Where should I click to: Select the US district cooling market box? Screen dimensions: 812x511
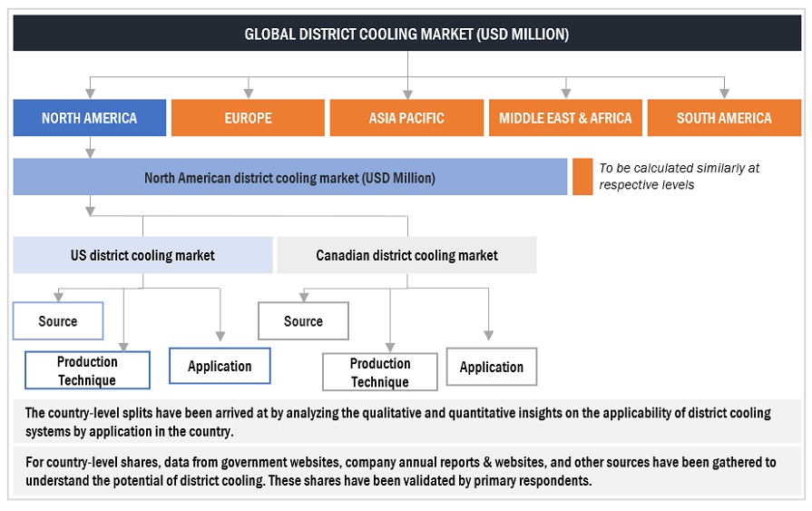[142, 255]
